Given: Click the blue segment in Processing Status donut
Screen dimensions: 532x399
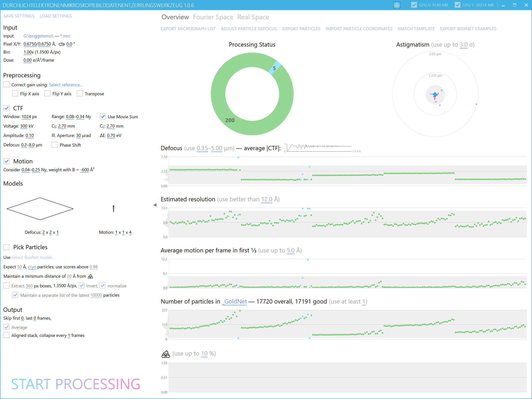Looking at the screenshot, I should click(x=275, y=68).
